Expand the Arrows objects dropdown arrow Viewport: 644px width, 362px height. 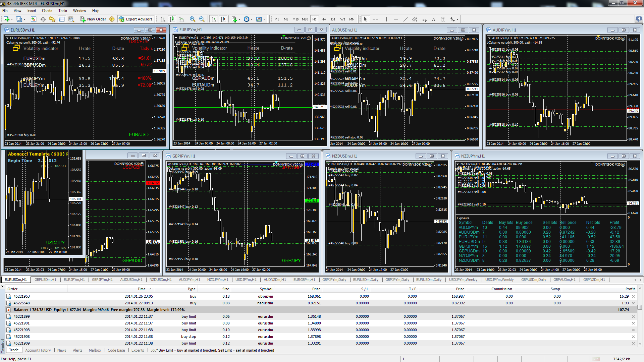pos(457,19)
